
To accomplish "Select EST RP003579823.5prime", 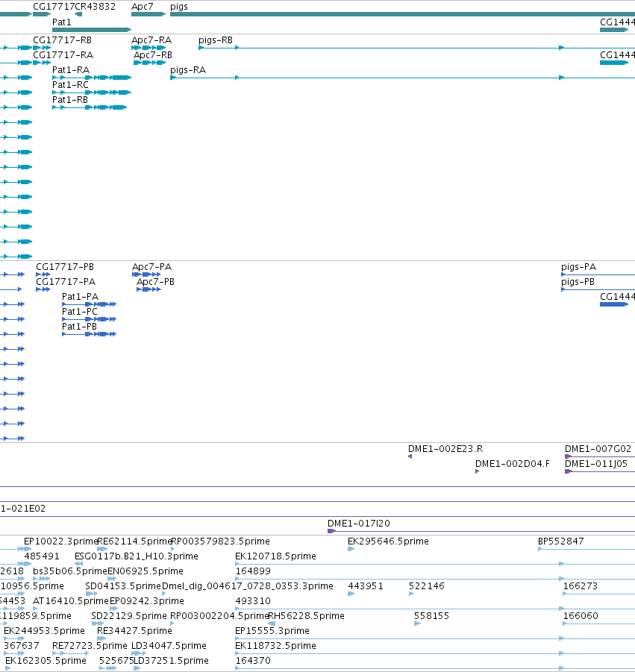I will click(173, 549).
